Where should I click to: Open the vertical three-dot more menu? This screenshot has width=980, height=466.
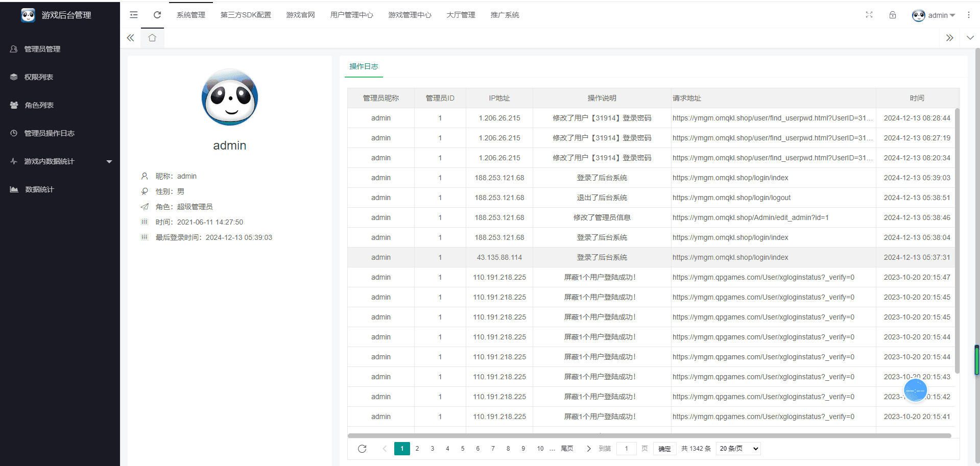pyautogui.click(x=969, y=15)
